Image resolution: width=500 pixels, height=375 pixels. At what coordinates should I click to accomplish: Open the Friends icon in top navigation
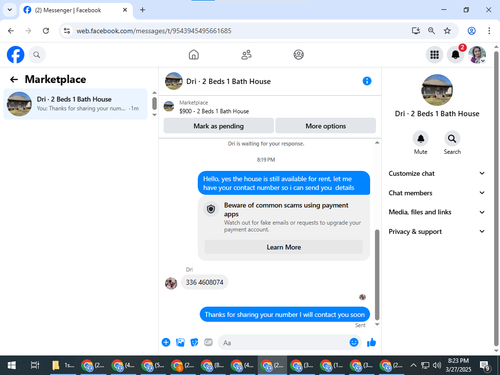click(x=246, y=54)
